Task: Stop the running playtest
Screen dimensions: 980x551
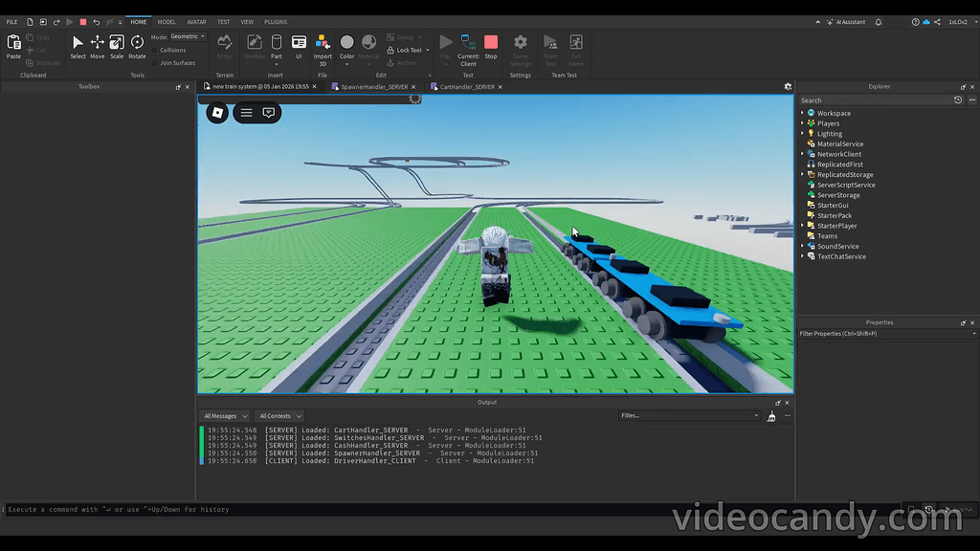Action: point(491,42)
